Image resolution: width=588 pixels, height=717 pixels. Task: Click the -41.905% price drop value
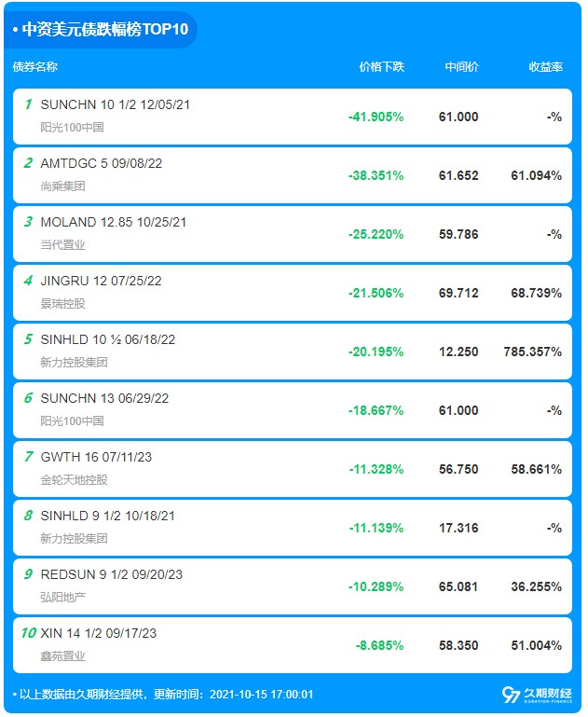pos(376,117)
